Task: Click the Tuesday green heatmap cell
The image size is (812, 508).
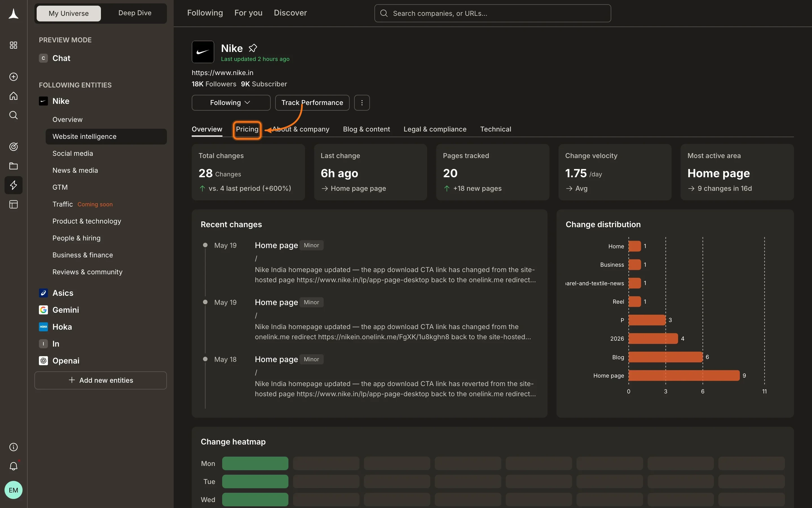Action: click(x=255, y=482)
